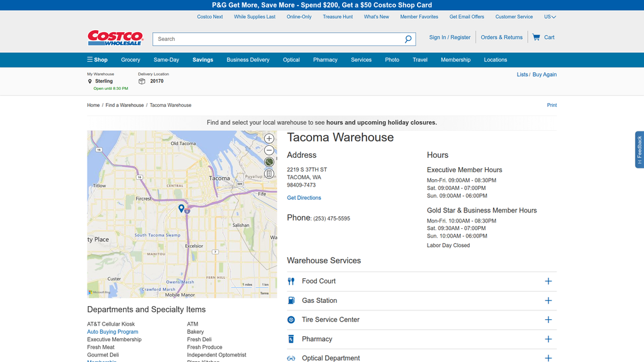The image size is (644, 362).
Task: Open the Grocery menu
Action: tap(131, 60)
